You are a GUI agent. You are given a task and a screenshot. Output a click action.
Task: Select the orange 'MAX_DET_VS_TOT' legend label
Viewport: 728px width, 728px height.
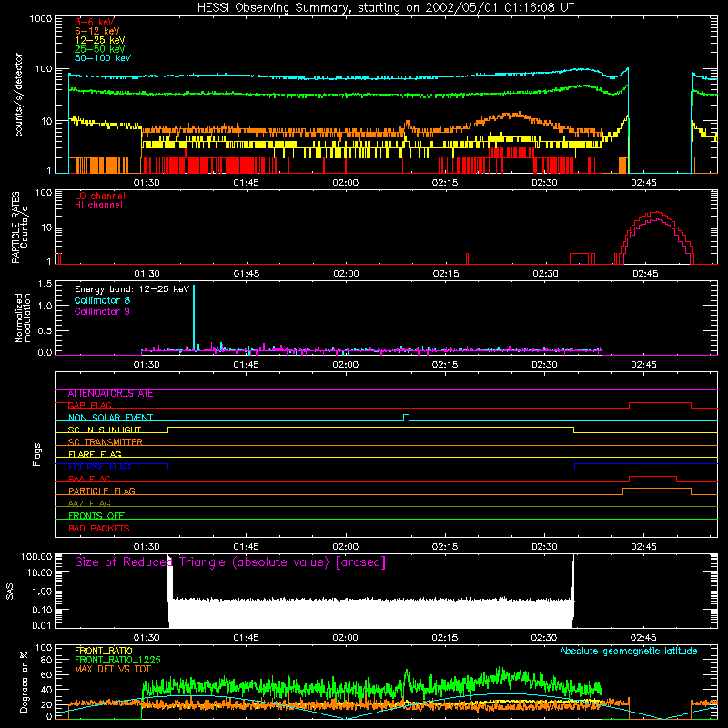(113, 670)
